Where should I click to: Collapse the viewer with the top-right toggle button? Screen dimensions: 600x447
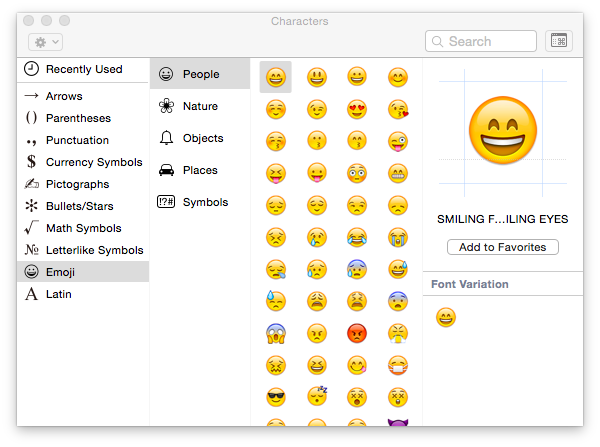(x=559, y=41)
